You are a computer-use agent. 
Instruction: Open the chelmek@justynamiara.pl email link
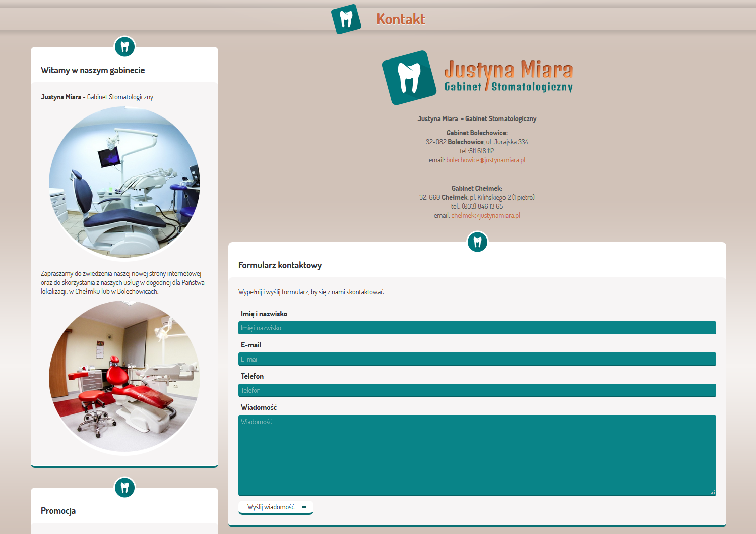485,216
